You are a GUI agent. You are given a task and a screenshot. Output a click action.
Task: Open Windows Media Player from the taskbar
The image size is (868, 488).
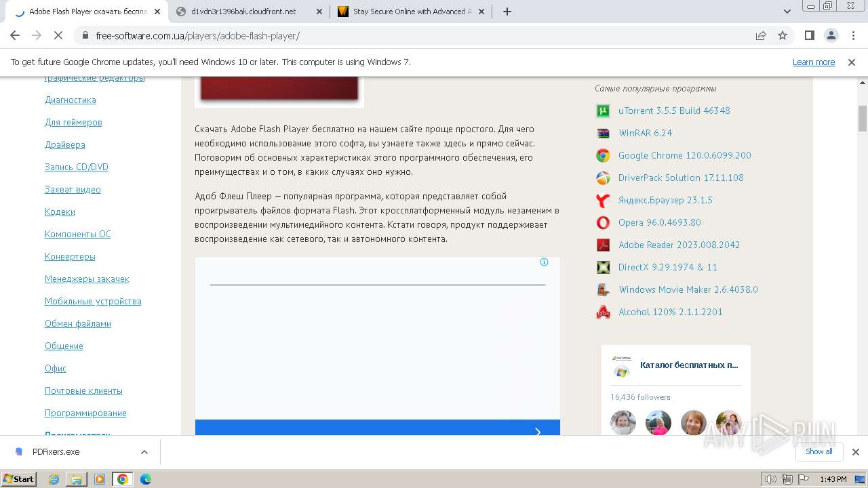pos(100,479)
